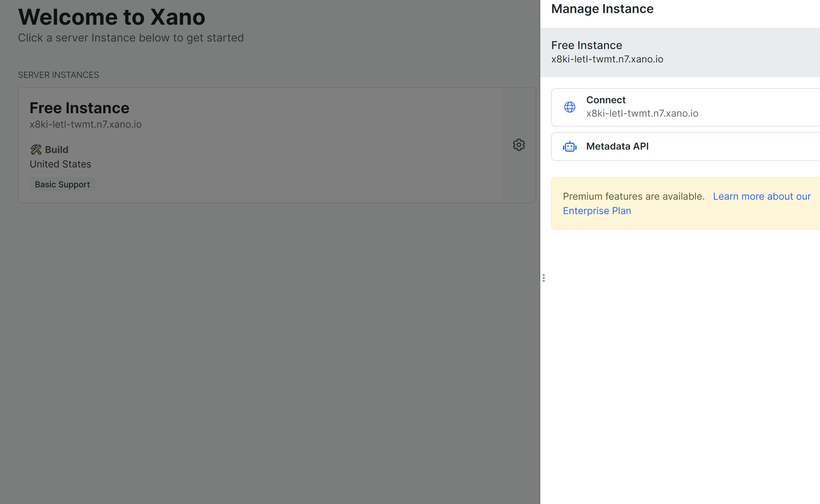Click the globe icon beside Connect
The image size is (820, 504).
[569, 107]
